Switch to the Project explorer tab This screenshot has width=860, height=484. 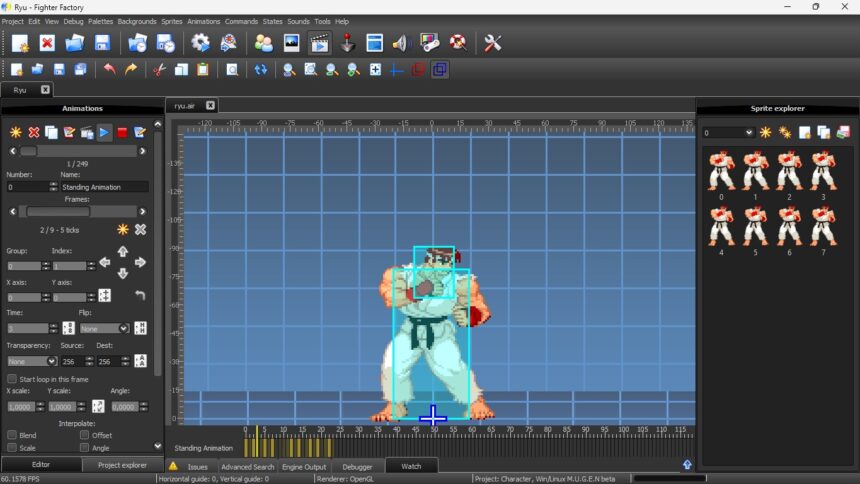(x=122, y=465)
